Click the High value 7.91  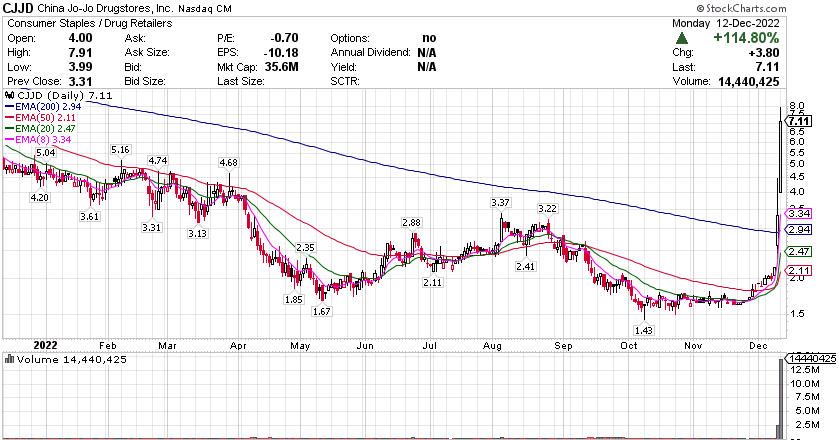point(80,52)
